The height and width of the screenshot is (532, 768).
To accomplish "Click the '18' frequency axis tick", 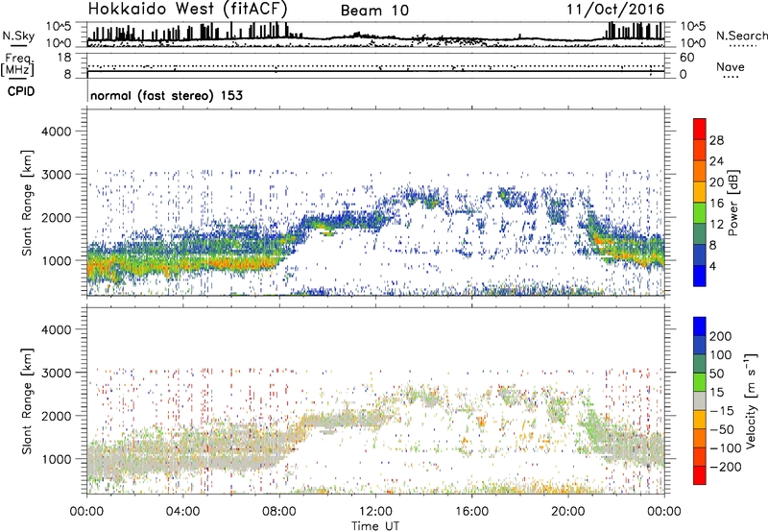I will 63,58.
